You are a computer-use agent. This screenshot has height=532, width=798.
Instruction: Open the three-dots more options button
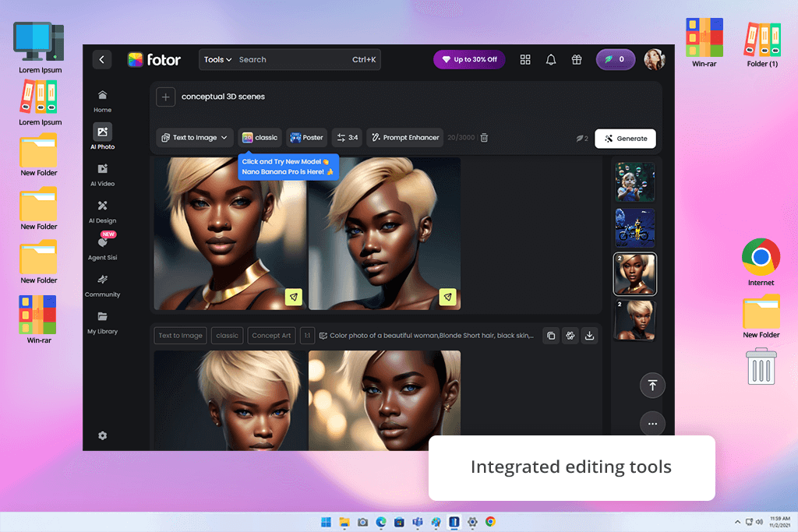click(x=652, y=424)
